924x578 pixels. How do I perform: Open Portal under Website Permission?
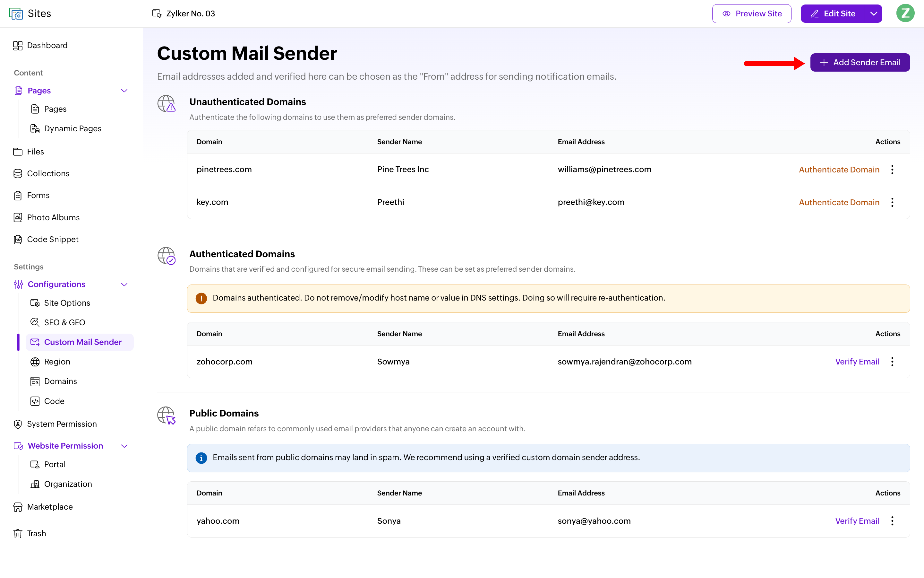[55, 464]
